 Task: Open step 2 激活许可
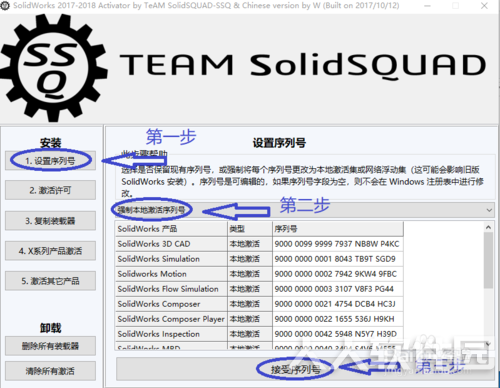(50, 190)
